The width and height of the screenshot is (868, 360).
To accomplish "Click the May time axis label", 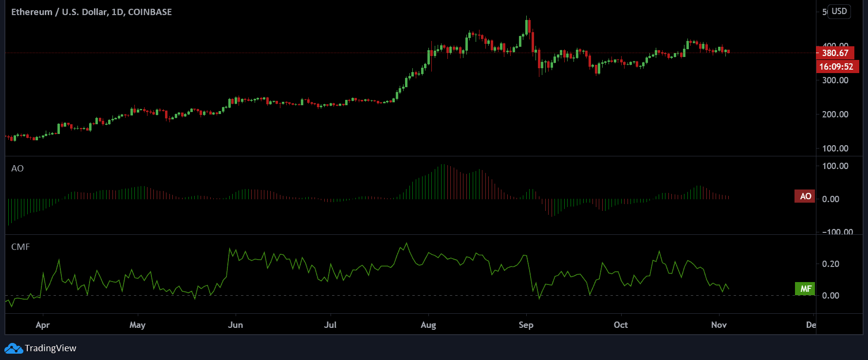I will [138, 325].
